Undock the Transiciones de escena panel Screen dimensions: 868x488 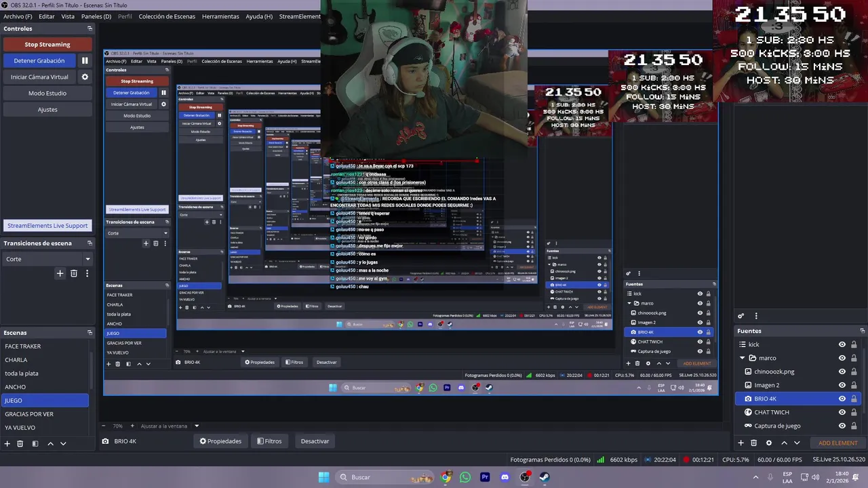(90, 243)
